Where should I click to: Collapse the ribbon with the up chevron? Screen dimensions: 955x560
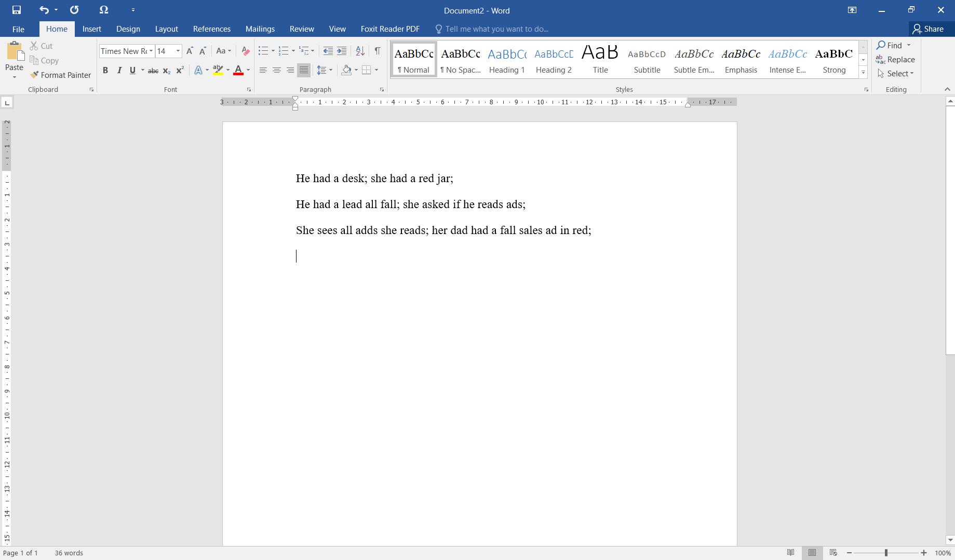pos(947,89)
